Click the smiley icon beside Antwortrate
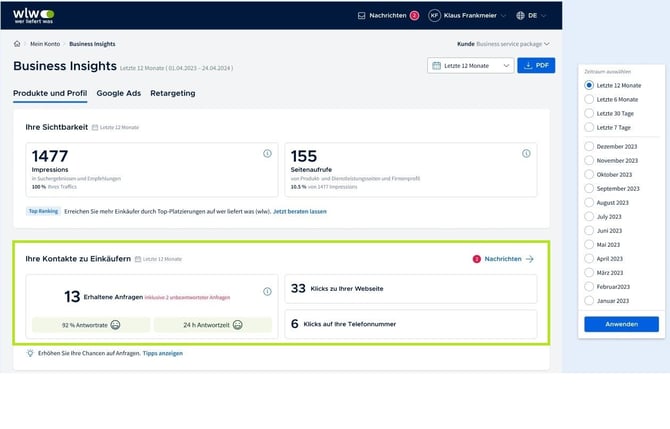The width and height of the screenshot is (670, 429). point(115,325)
